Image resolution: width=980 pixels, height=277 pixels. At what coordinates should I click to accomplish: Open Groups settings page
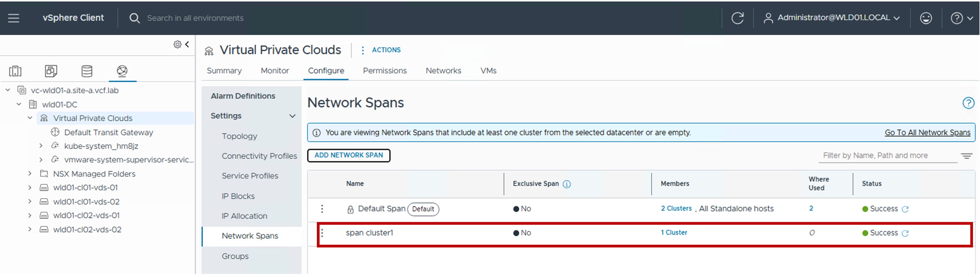(235, 256)
